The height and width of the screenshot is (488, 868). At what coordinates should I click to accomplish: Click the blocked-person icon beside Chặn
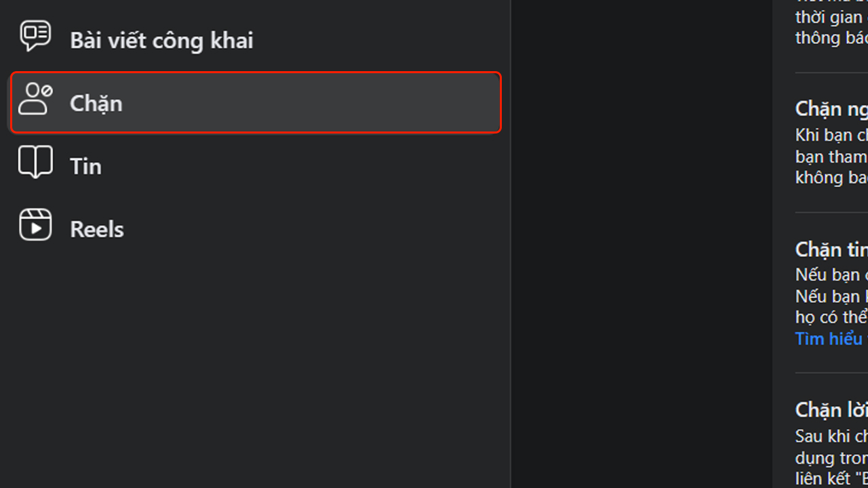click(x=35, y=99)
